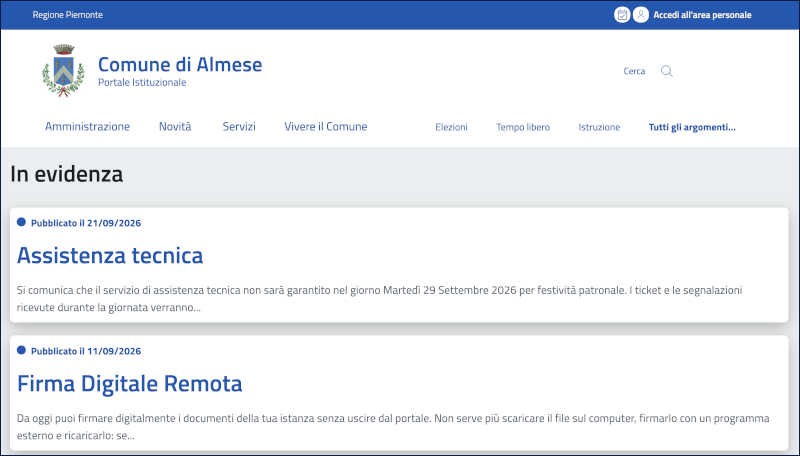Open the Vivere il Comune menu
Image resolution: width=800 pixels, height=456 pixels.
click(326, 126)
